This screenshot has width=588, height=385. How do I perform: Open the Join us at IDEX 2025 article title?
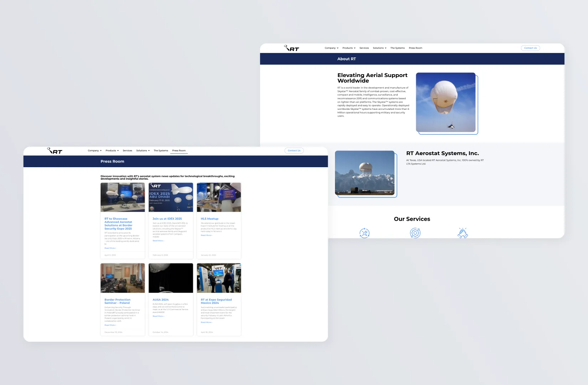click(x=167, y=219)
